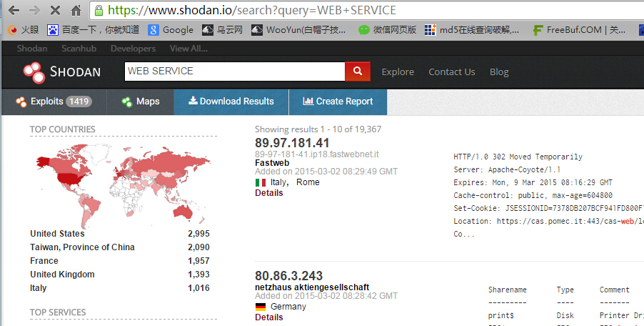Click 'Server: Apache-Coyote/1.1' banner line
Screen dimensions: 644x326
coord(507,169)
